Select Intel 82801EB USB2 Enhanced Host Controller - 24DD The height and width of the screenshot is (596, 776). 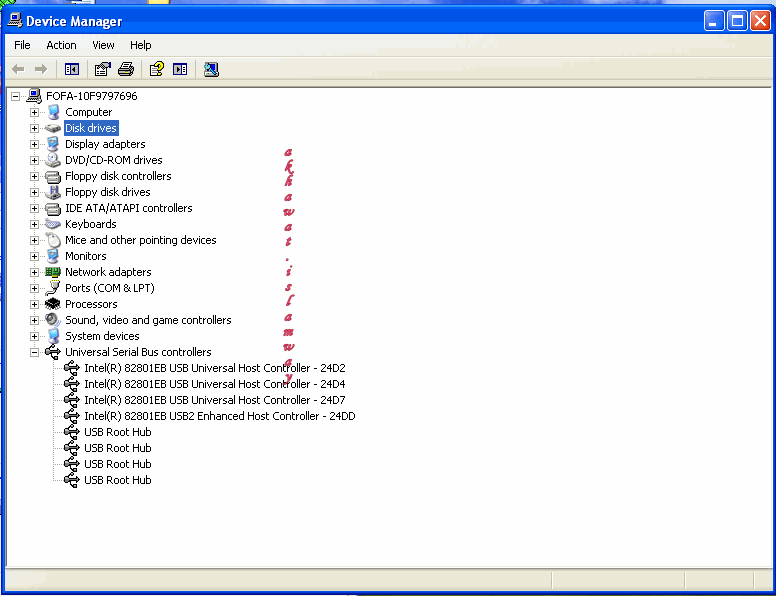point(220,416)
